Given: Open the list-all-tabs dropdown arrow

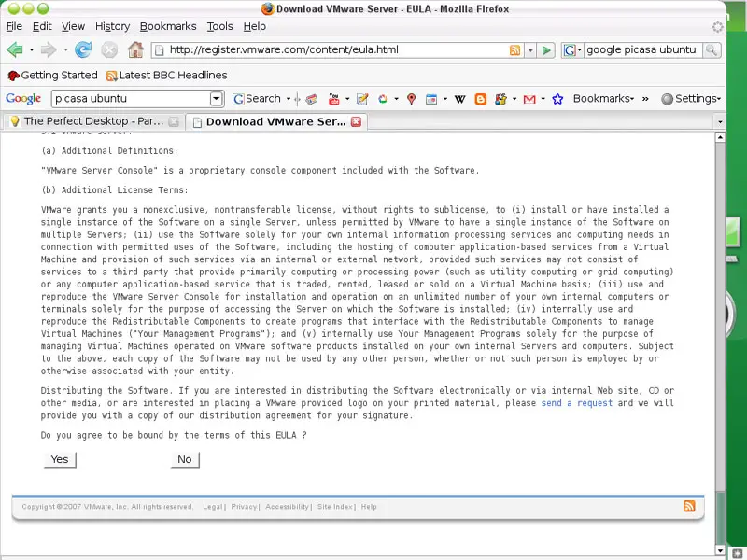Looking at the screenshot, I should click(720, 122).
